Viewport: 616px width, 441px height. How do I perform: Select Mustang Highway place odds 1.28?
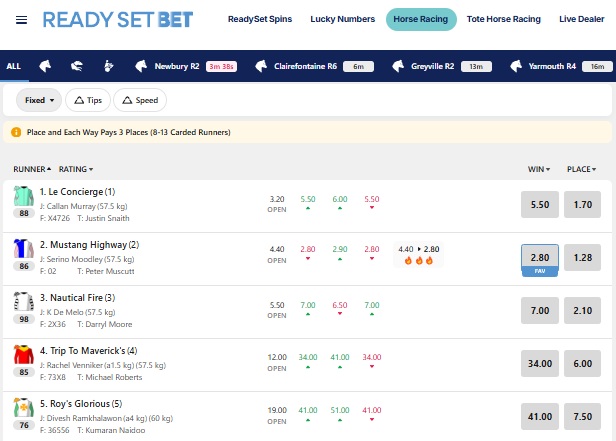[x=582, y=258]
